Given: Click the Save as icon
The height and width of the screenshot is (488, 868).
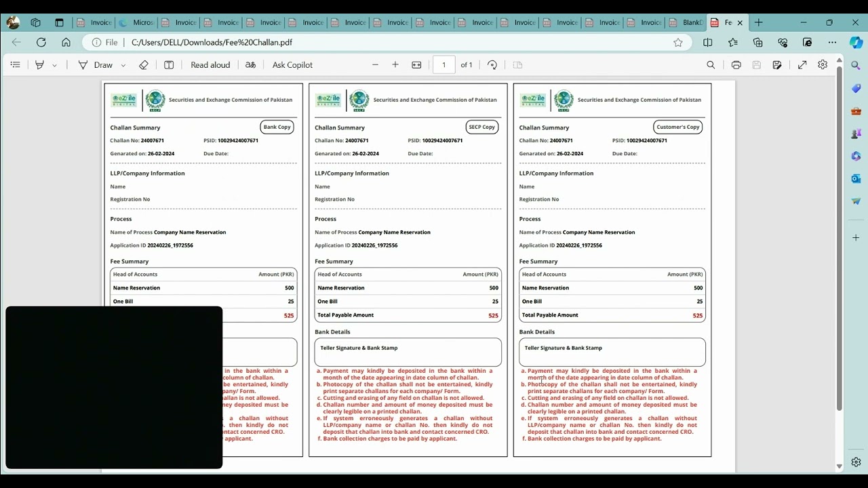Looking at the screenshot, I should pos(777,65).
